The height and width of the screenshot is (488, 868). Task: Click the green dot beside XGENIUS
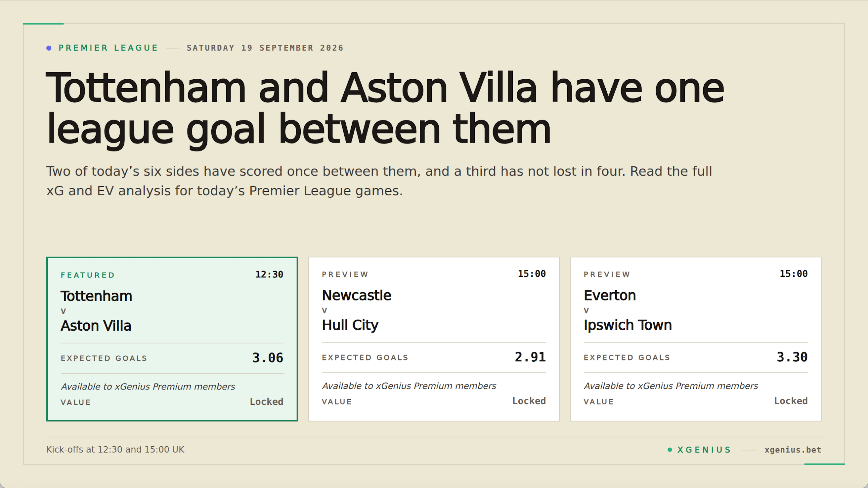[x=670, y=450]
